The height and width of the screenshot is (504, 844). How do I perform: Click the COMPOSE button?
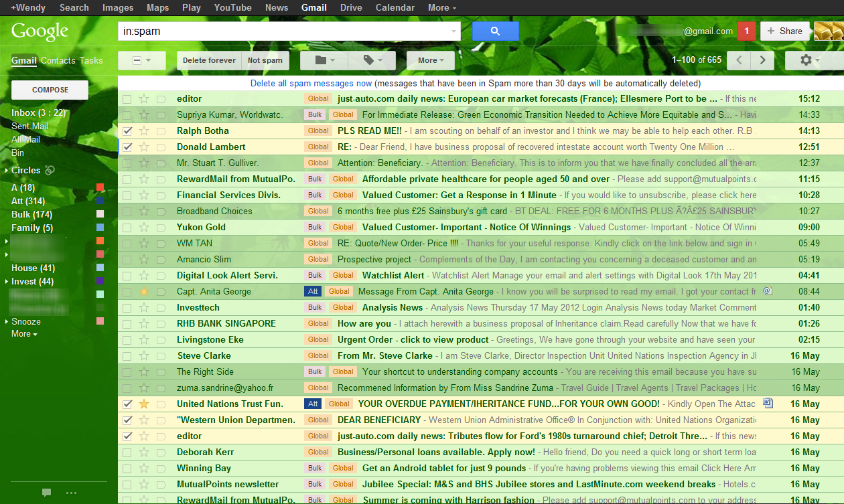pos(50,90)
